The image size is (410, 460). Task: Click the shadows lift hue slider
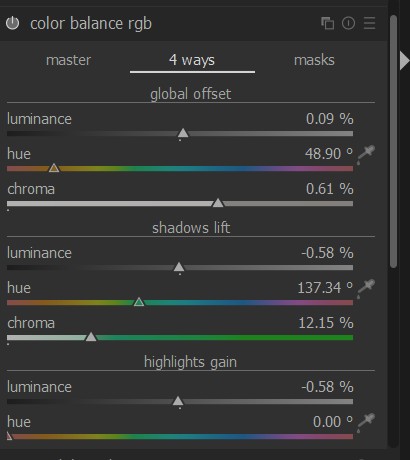pos(180,303)
